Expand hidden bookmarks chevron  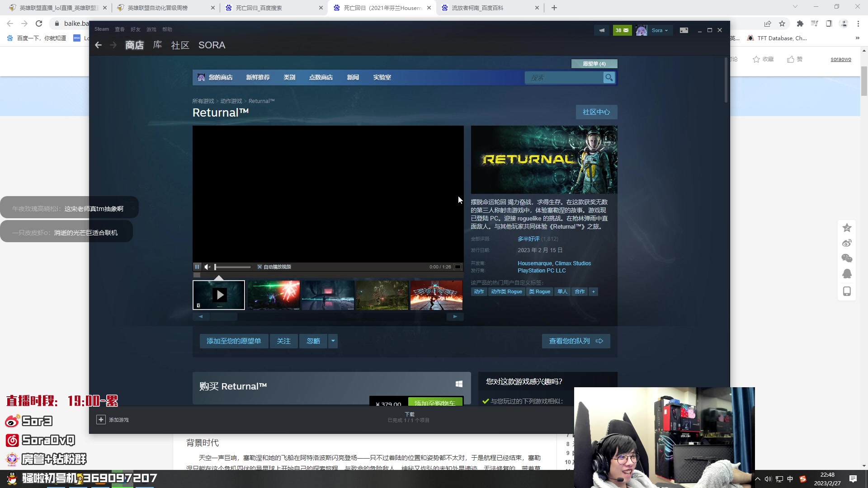click(x=857, y=38)
